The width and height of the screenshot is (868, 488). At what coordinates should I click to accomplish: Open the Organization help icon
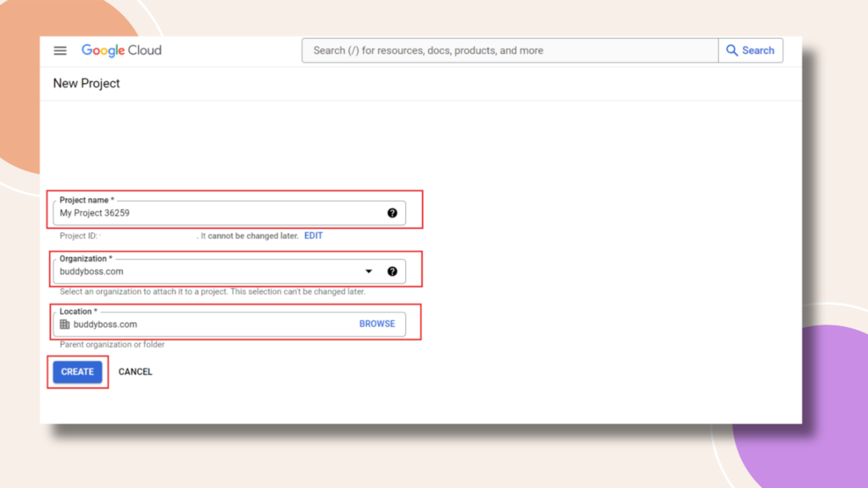coord(392,272)
